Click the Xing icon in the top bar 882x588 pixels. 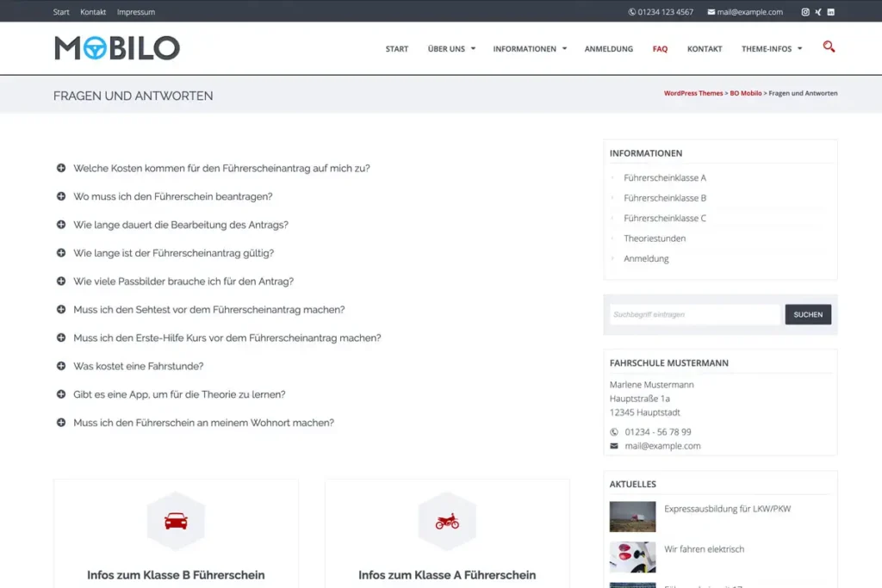click(x=818, y=11)
